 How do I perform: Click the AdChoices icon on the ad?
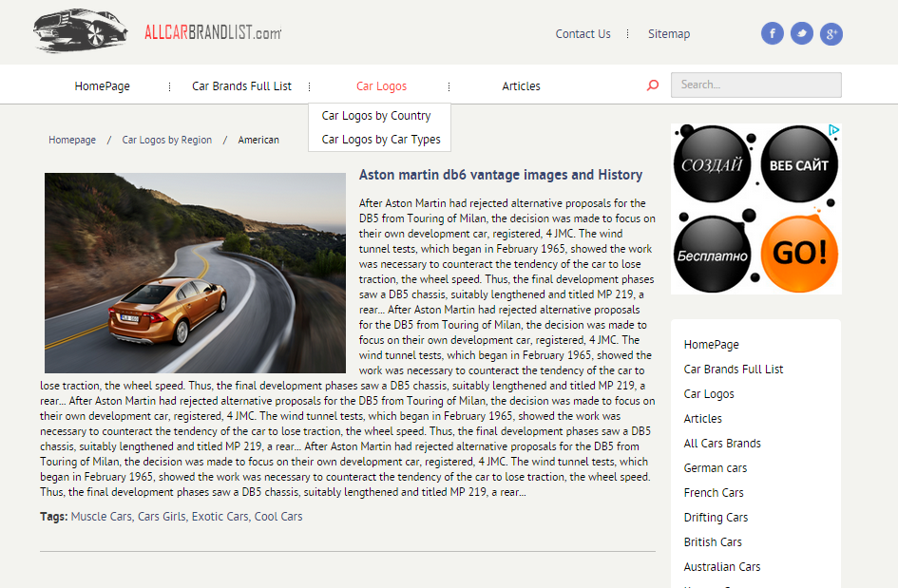click(835, 130)
